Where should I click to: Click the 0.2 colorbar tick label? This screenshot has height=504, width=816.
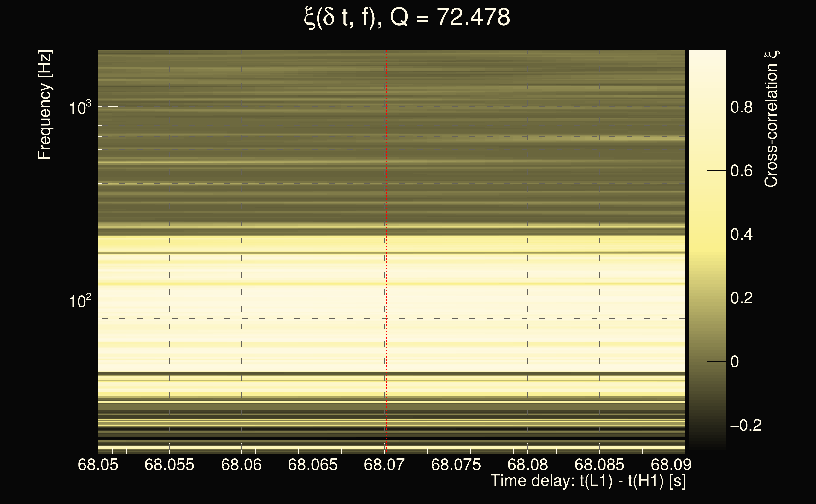[x=741, y=298]
